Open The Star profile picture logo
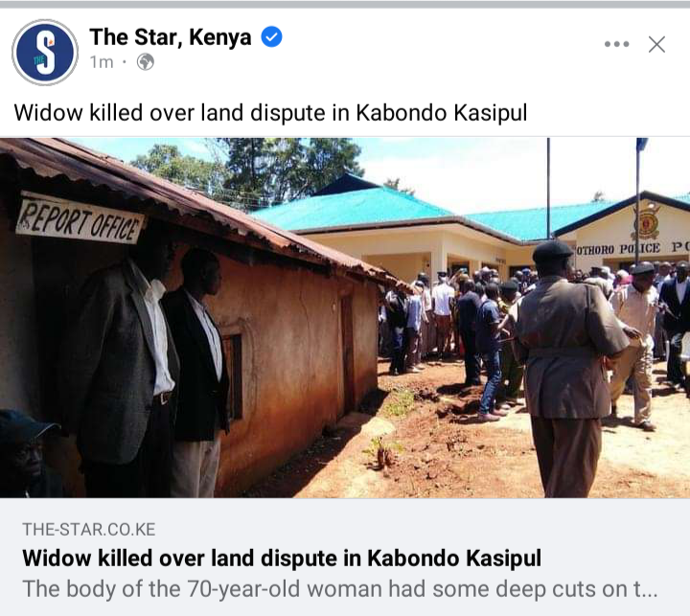The height and width of the screenshot is (616, 690). (x=45, y=53)
